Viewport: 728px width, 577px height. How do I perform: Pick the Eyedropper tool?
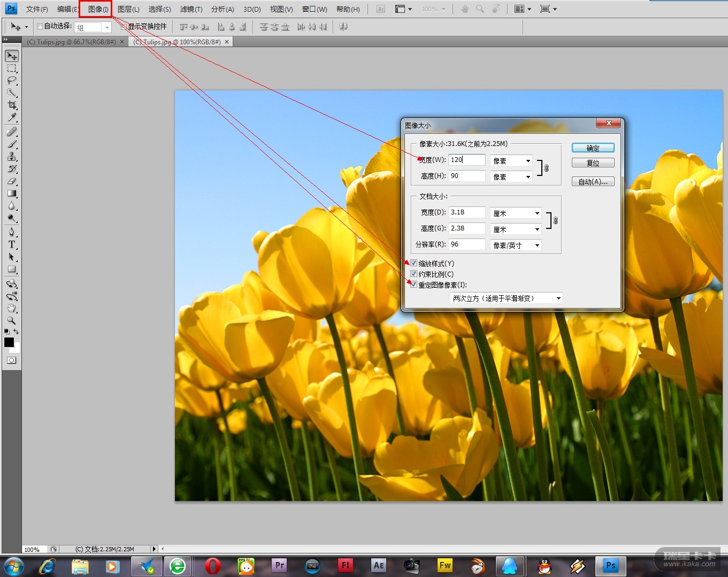click(12, 118)
